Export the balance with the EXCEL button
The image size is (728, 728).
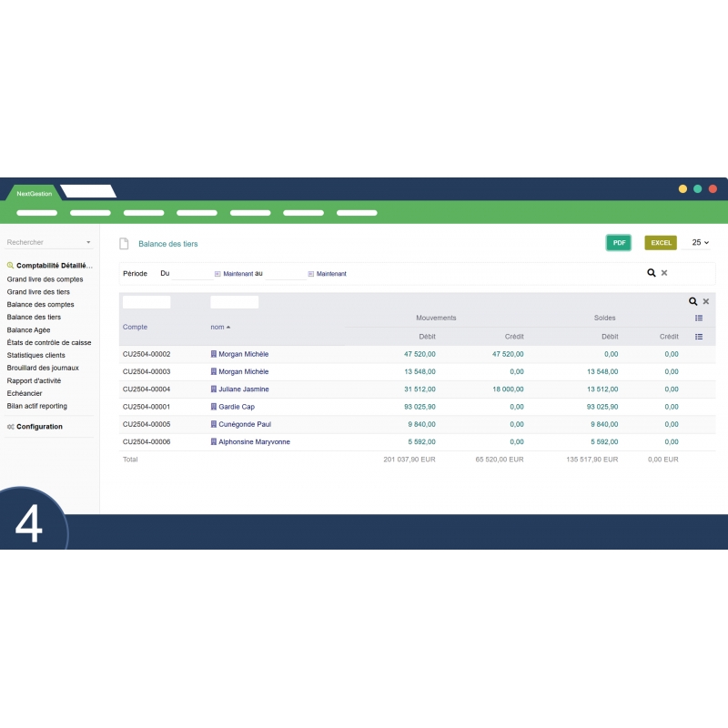661,243
